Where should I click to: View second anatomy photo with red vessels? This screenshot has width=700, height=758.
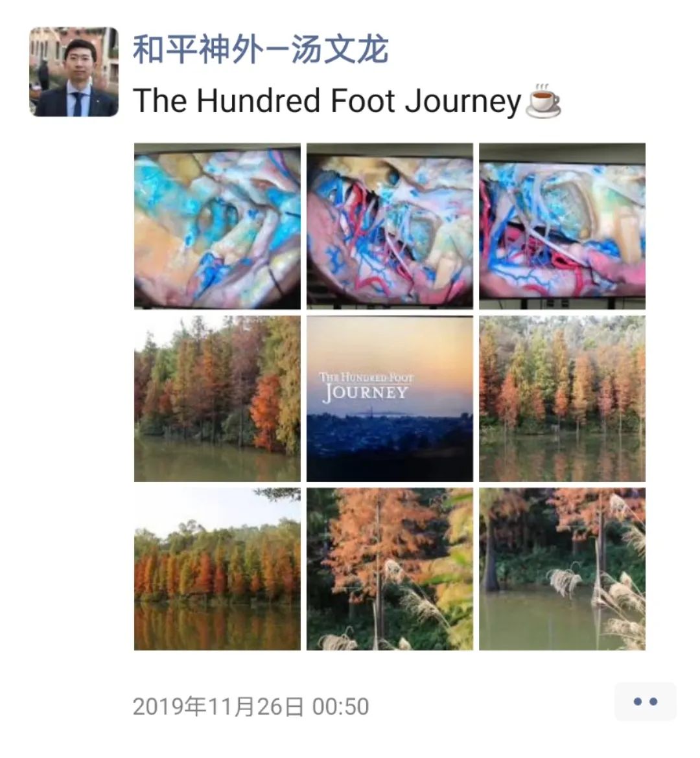pyautogui.click(x=390, y=225)
